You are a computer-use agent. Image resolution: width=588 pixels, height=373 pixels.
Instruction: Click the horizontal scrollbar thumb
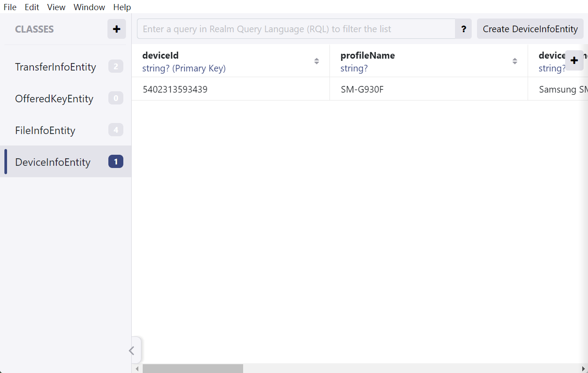[x=193, y=368]
